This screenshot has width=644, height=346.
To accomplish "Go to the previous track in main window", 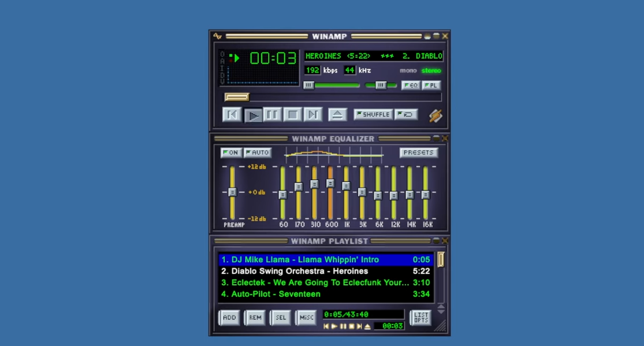I will 232,114.
